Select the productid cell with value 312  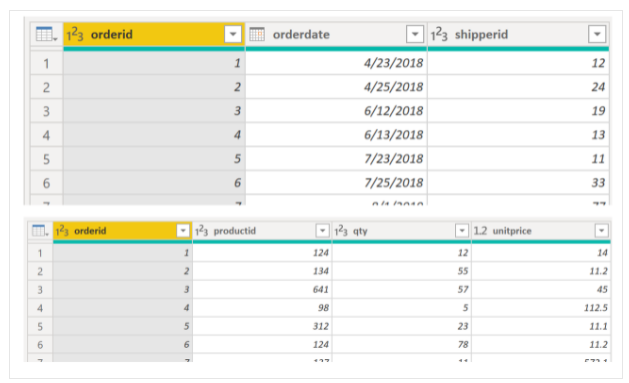tap(262, 326)
